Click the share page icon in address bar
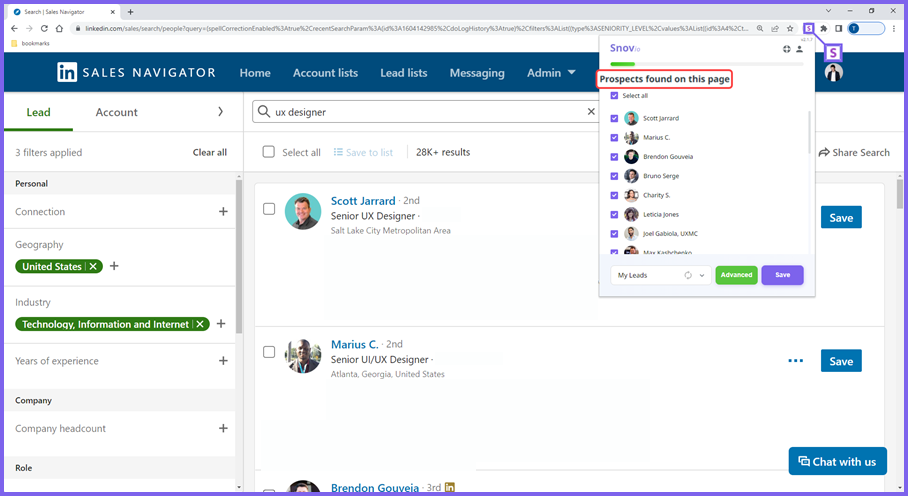Image resolution: width=908 pixels, height=496 pixels. pyautogui.click(x=775, y=28)
